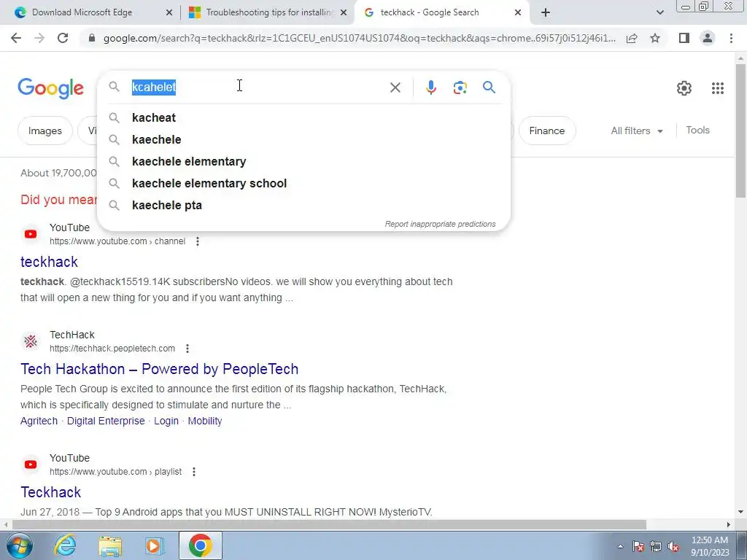Screen dimensions: 747x560
Task: Open Windows Explorer from taskbar
Action: 110,545
